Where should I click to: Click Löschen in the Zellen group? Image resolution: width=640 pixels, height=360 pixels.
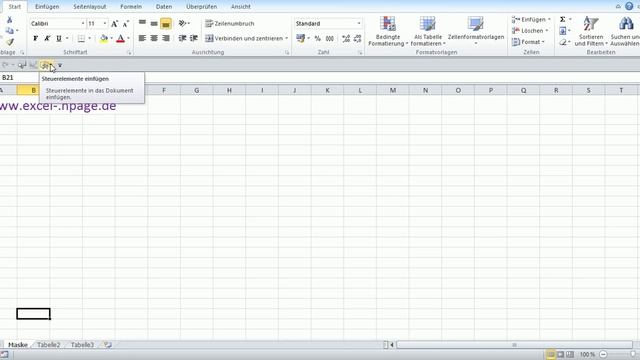coord(530,31)
